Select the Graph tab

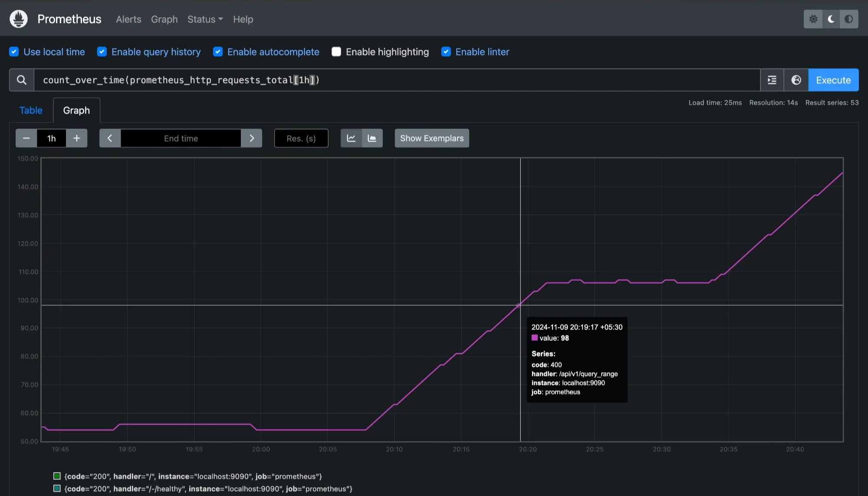[x=76, y=110]
